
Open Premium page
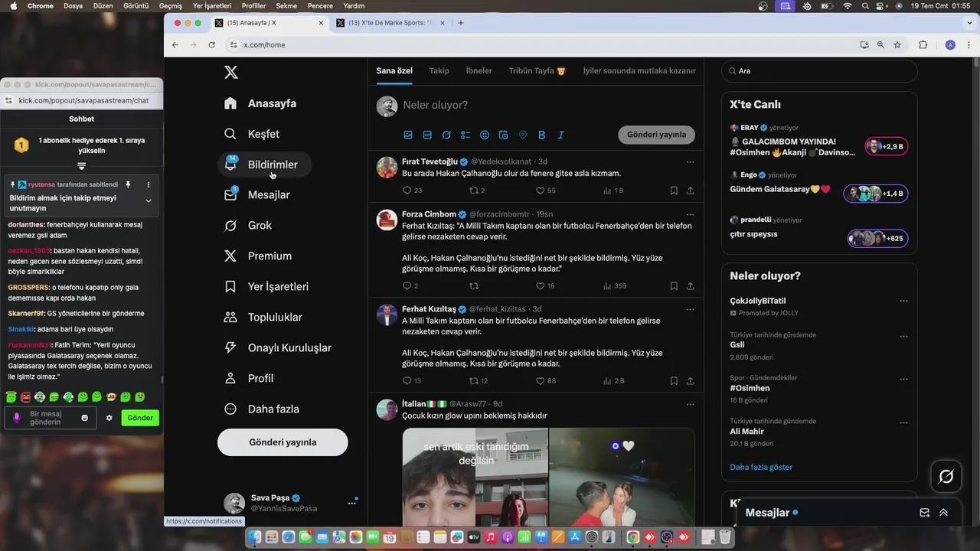[x=258, y=256]
